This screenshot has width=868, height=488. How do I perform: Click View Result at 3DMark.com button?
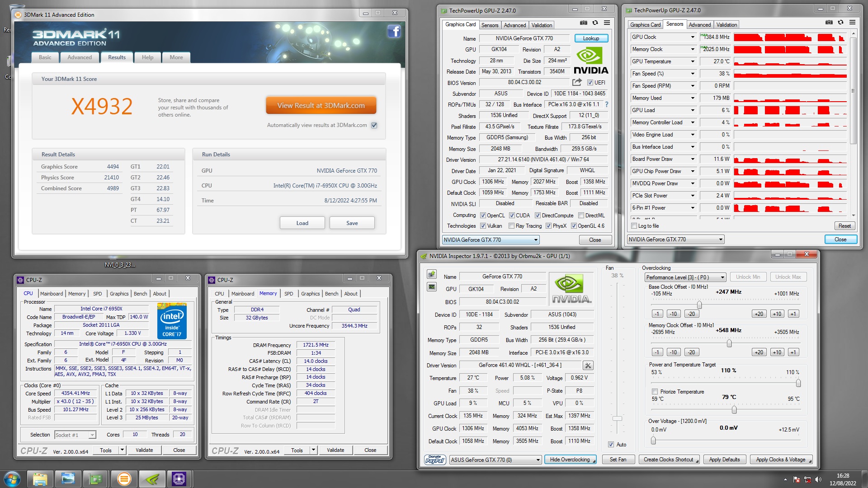321,105
